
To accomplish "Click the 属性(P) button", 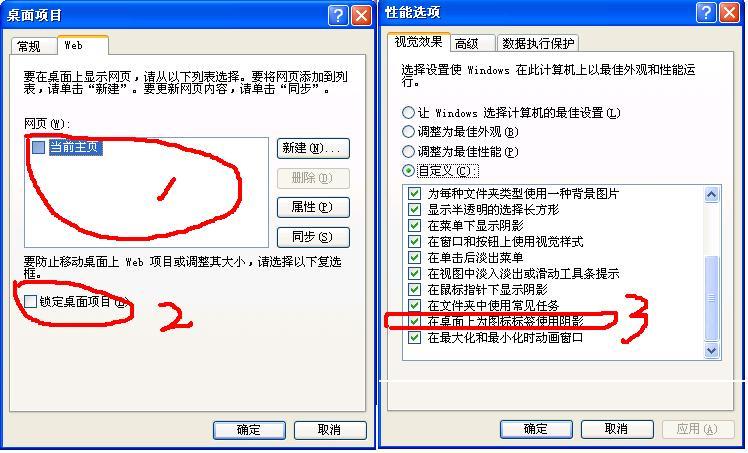I will 313,207.
